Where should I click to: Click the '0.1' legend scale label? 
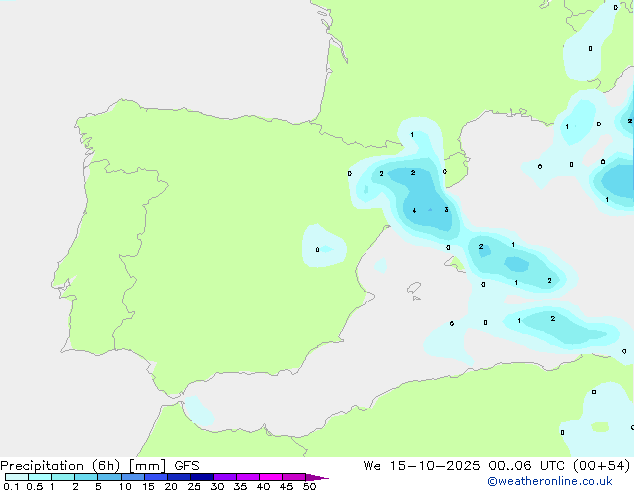[x=11, y=486]
